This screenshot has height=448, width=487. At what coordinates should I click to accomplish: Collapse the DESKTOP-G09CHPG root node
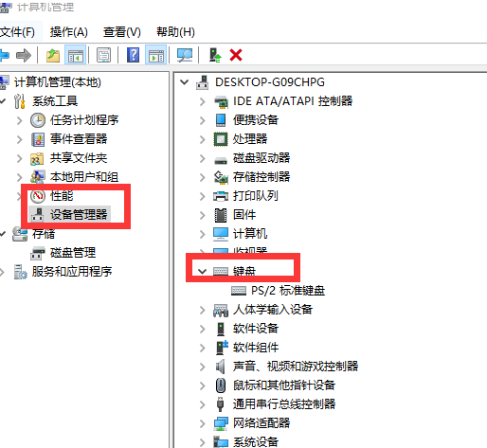click(184, 82)
